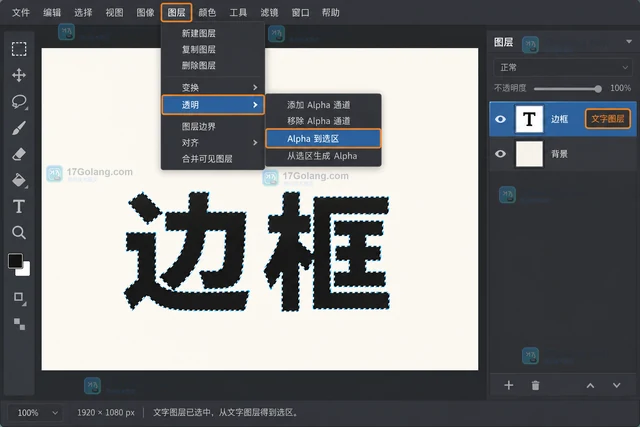
Task: Delete layer with trash icon
Action: (x=535, y=385)
